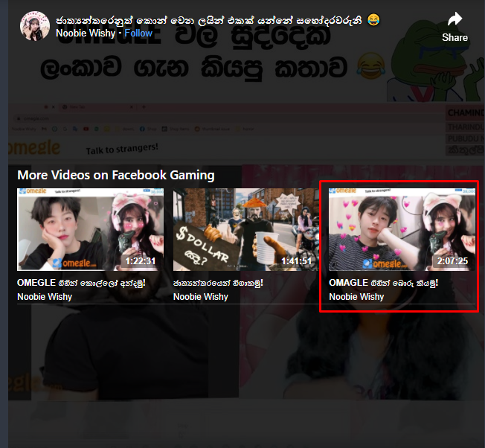This screenshot has height=448, width=485.
Task: Follow Noobie Wishy
Action: tap(138, 33)
